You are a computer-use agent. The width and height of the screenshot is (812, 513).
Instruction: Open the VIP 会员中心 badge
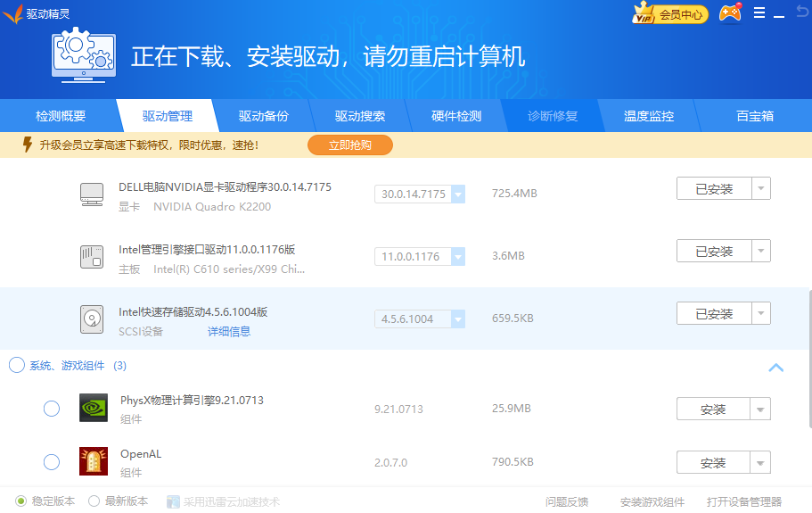point(669,13)
